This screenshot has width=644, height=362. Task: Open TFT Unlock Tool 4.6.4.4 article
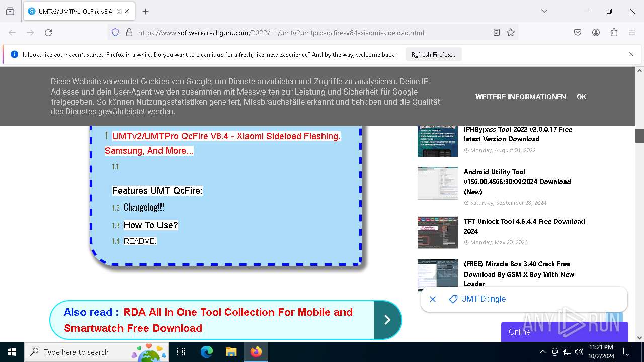tap(524, 226)
